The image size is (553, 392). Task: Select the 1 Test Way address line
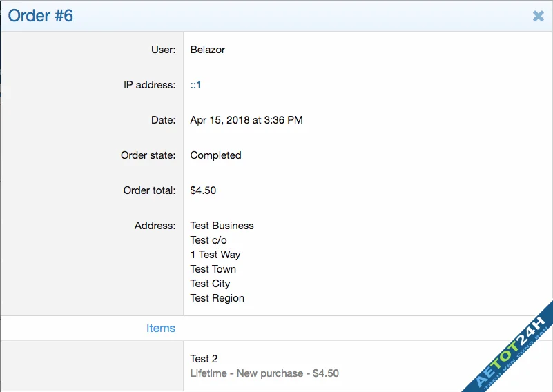click(215, 255)
